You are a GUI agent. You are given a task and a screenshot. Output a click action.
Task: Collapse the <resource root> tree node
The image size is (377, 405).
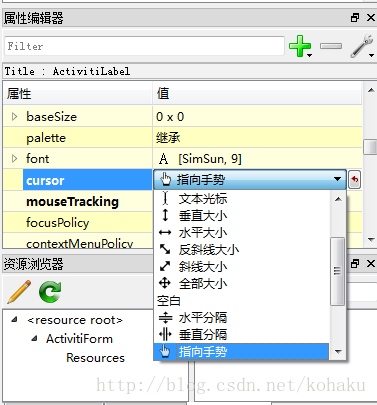click(14, 319)
